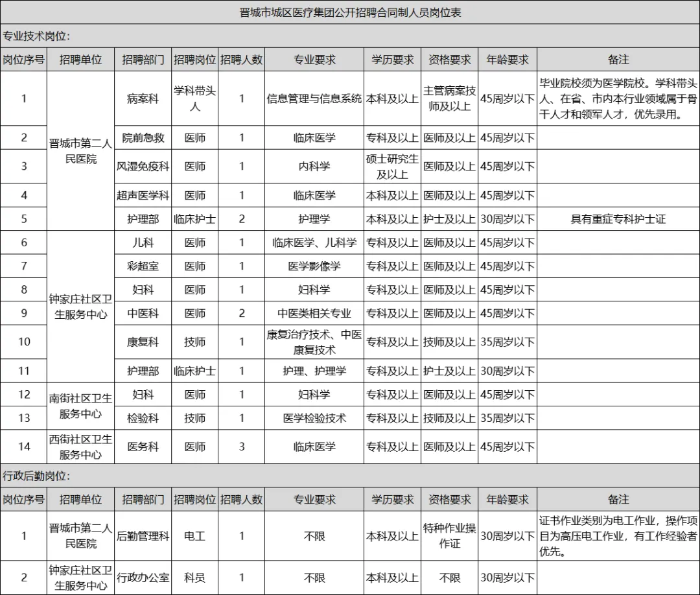This screenshot has width=700, height=595.
Task: Click position number 14 in the 岗位序号 column
Action: [24, 447]
